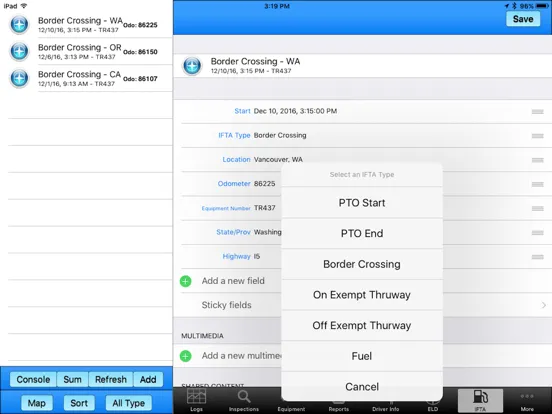Expand Sticky fields chevron
552x414 pixels.
[544, 305]
